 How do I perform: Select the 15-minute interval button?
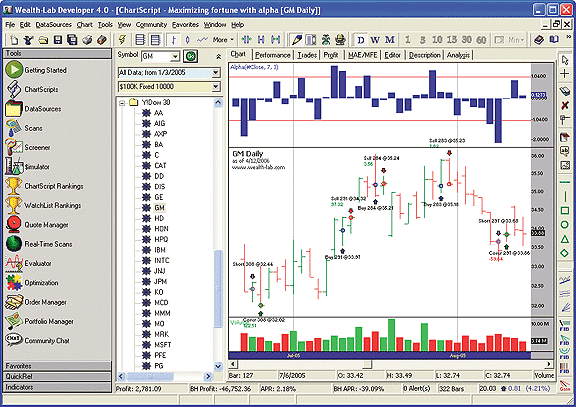tap(452, 40)
